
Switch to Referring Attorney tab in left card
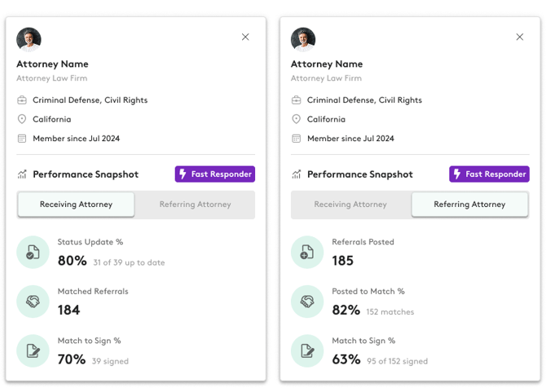195,205
